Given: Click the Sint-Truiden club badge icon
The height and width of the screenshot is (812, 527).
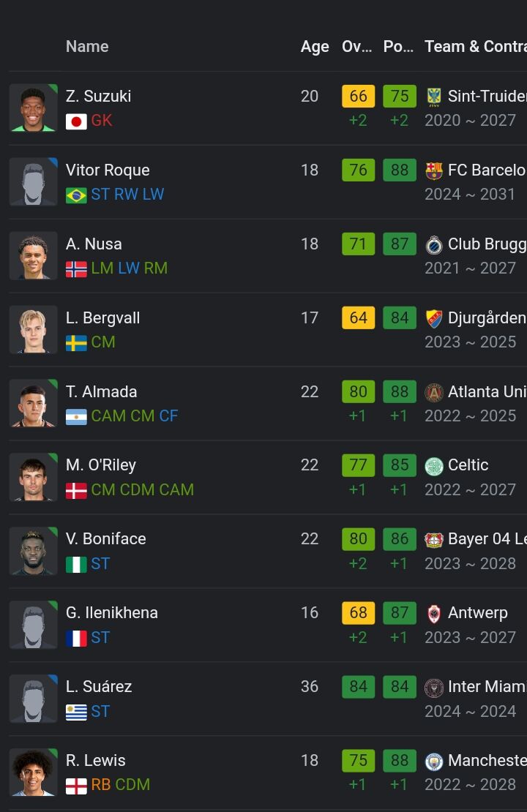Looking at the screenshot, I should tap(434, 97).
